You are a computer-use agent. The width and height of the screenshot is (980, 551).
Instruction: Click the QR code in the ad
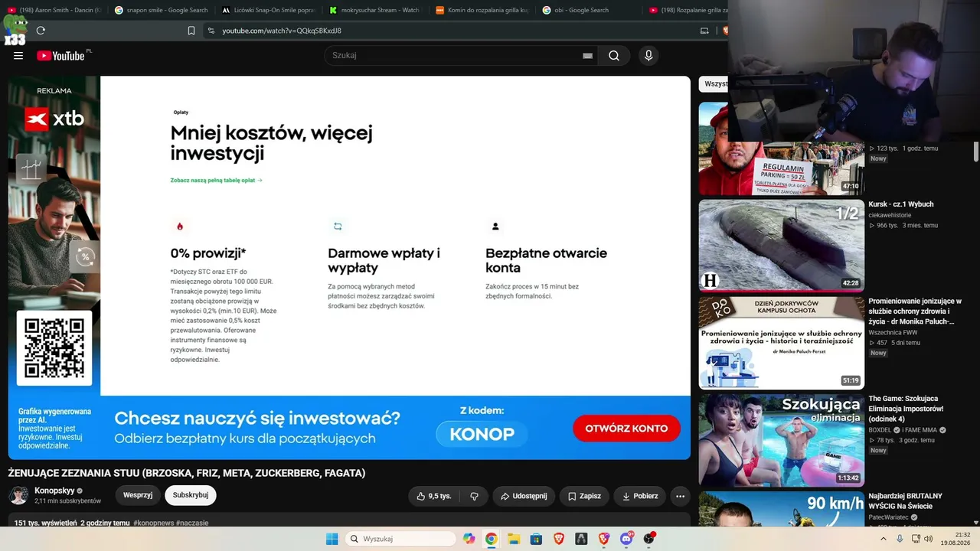[x=54, y=348]
